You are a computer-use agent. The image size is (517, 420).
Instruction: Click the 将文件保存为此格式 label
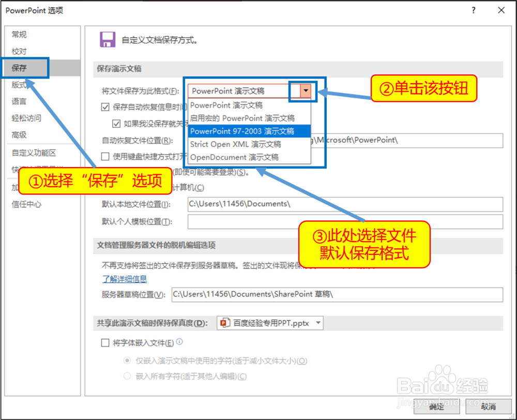point(141,91)
